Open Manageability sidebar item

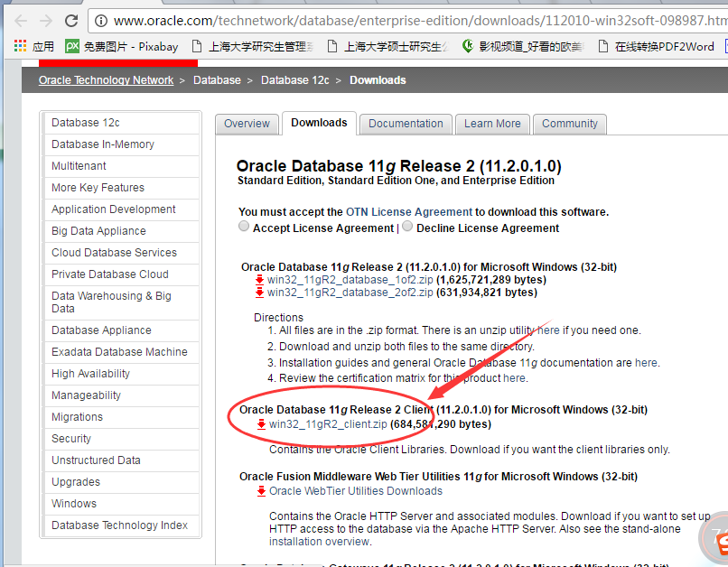coord(122,395)
